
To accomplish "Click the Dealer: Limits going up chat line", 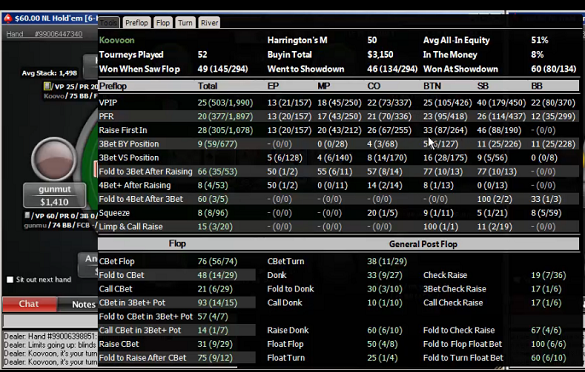I will pos(51,345).
